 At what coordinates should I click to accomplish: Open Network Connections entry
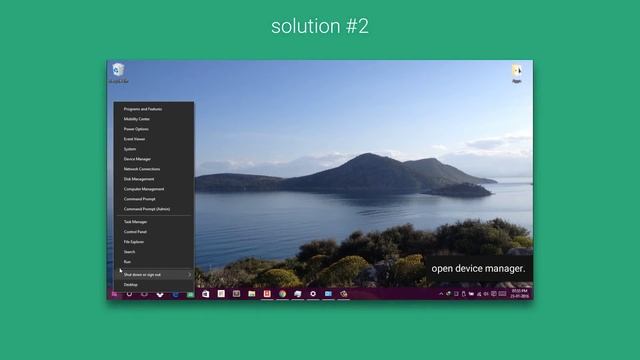154,169
